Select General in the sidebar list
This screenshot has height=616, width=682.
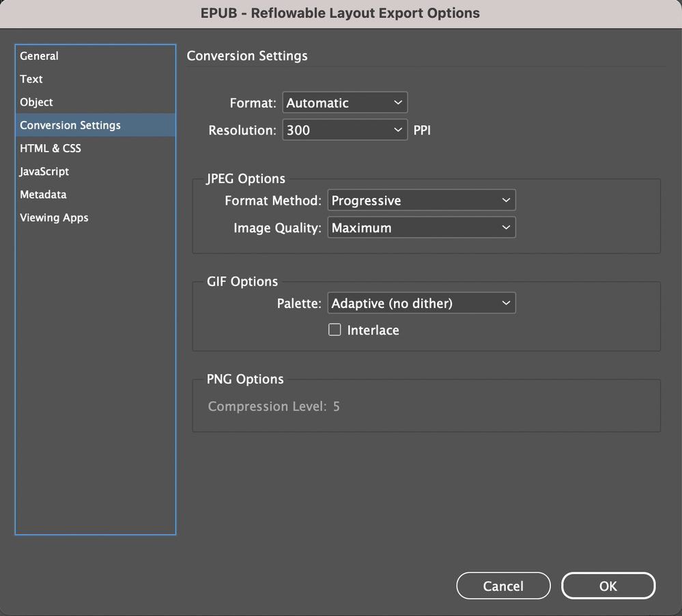(x=40, y=56)
